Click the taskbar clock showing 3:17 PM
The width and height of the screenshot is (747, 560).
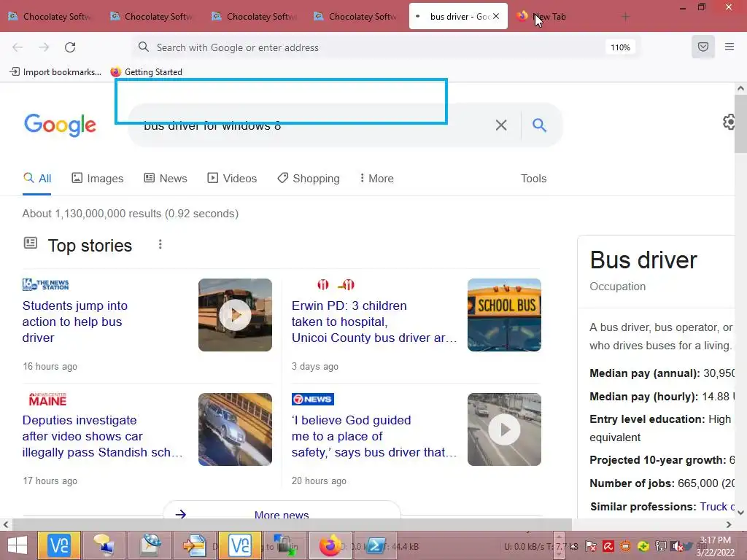coord(715,546)
